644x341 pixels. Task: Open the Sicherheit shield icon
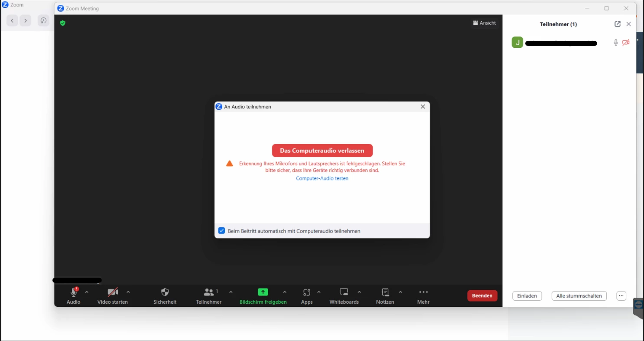pyautogui.click(x=165, y=292)
